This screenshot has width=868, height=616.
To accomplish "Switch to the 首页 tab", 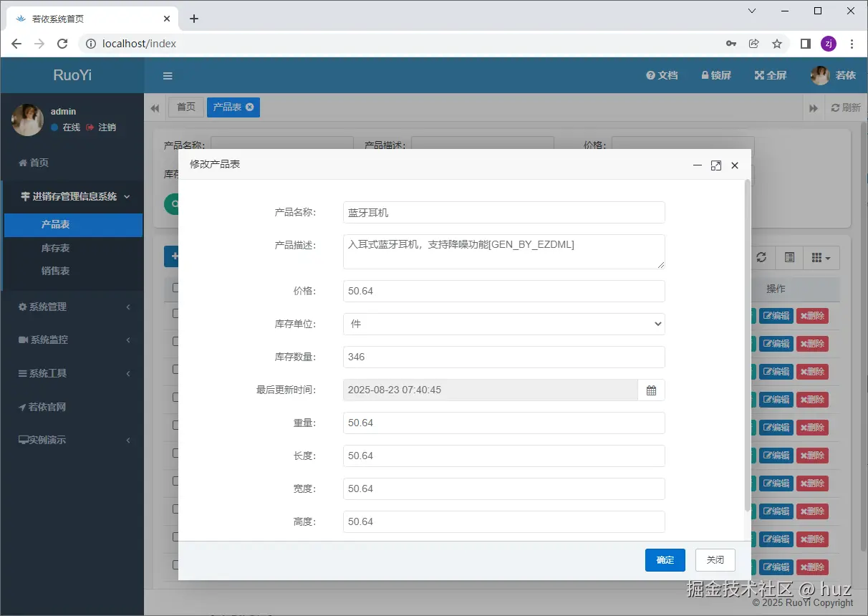I will (x=186, y=107).
